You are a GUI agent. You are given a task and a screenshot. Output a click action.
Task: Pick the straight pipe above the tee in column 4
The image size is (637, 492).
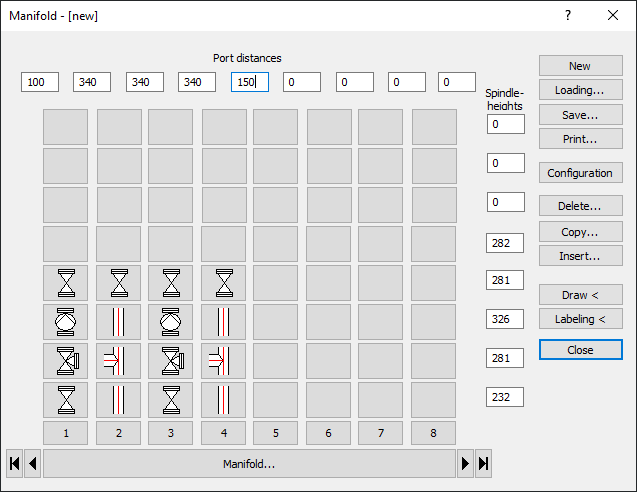coord(223,322)
